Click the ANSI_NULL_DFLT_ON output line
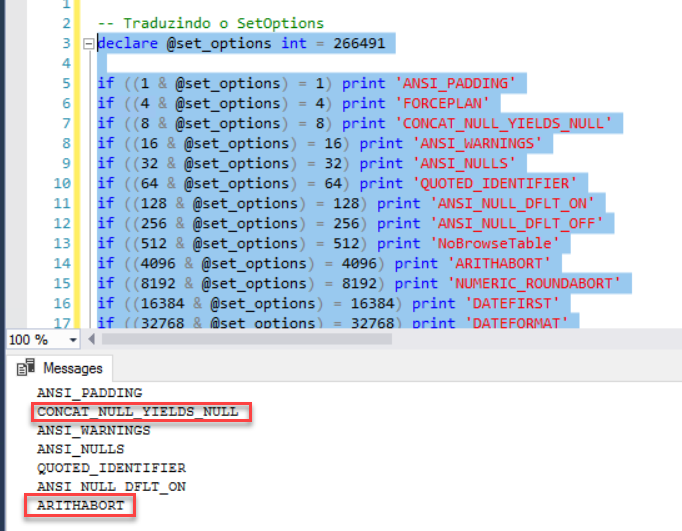The image size is (682, 531). click(110, 487)
